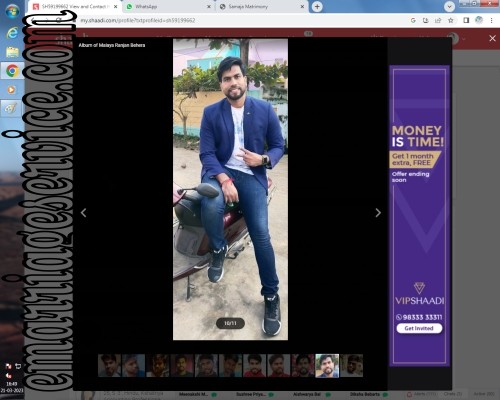This screenshot has height=400, width=500.
Task: Click the Chrome icon on the taskbar
Action: pos(12,71)
